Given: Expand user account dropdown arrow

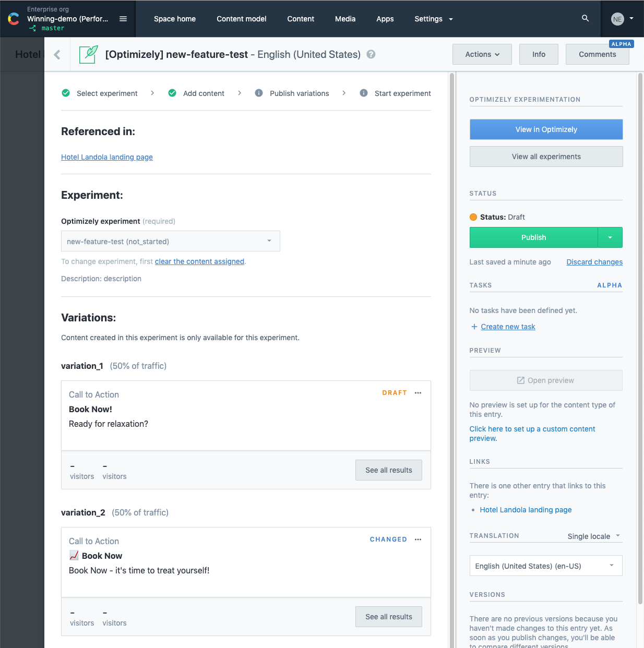Looking at the screenshot, I should click(631, 18).
